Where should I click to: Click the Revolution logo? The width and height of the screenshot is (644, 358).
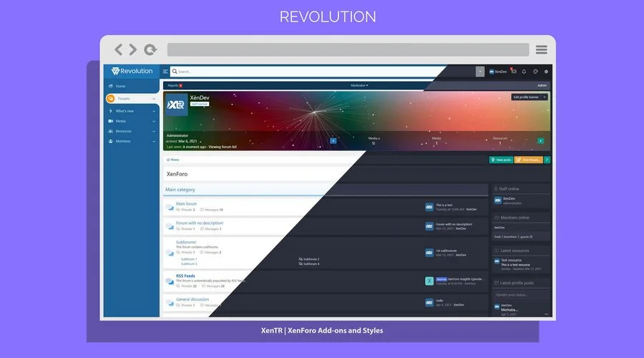(x=132, y=71)
